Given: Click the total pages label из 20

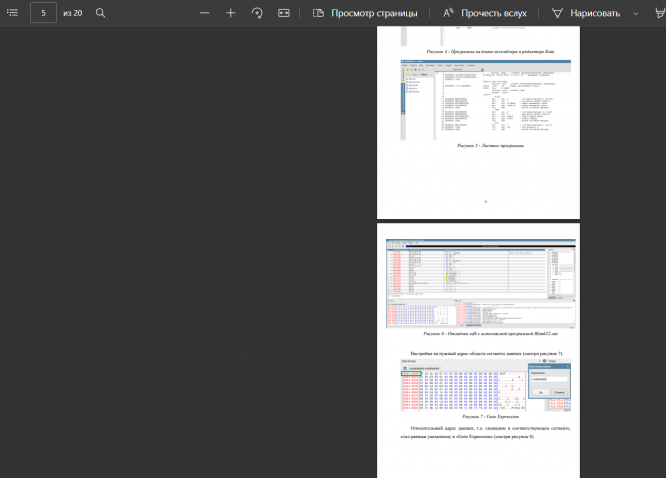Looking at the screenshot, I should [72, 13].
